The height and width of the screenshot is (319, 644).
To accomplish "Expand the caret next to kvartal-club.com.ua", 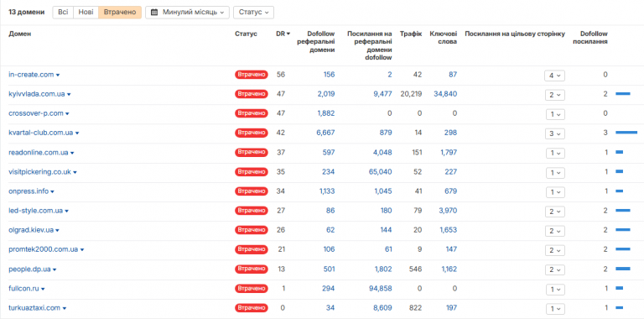I will click(77, 133).
